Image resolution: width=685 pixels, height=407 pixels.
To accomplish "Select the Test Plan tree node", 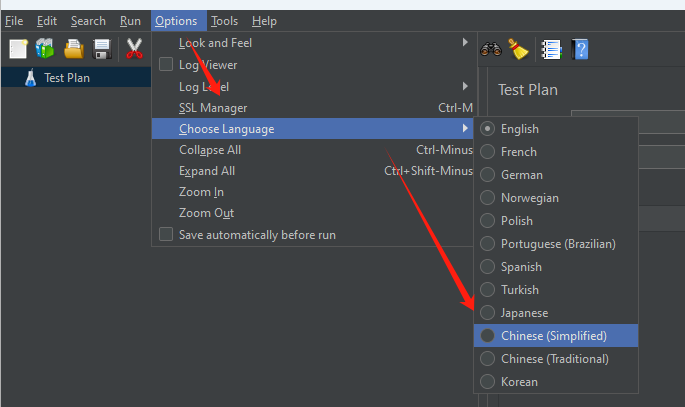I will click(66, 78).
